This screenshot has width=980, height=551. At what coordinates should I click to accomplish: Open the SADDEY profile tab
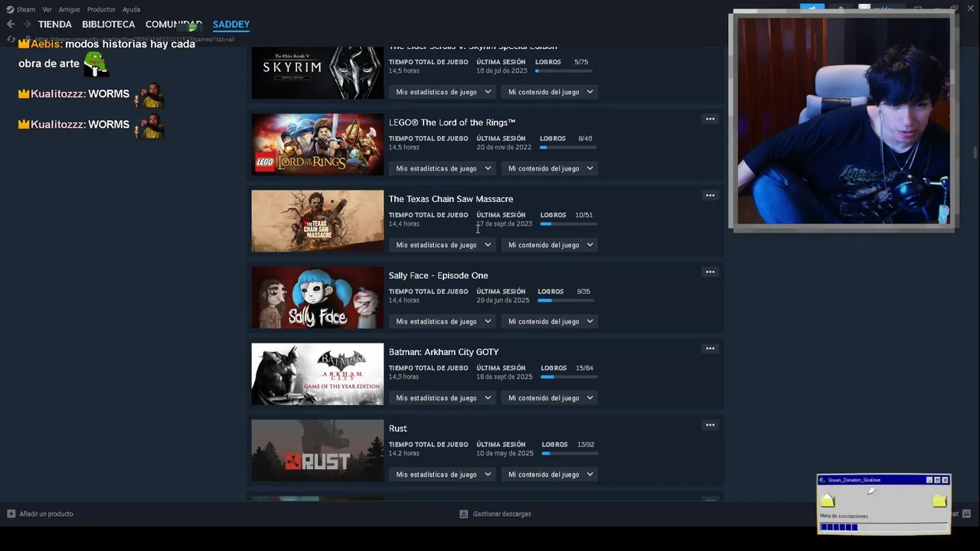click(x=231, y=24)
